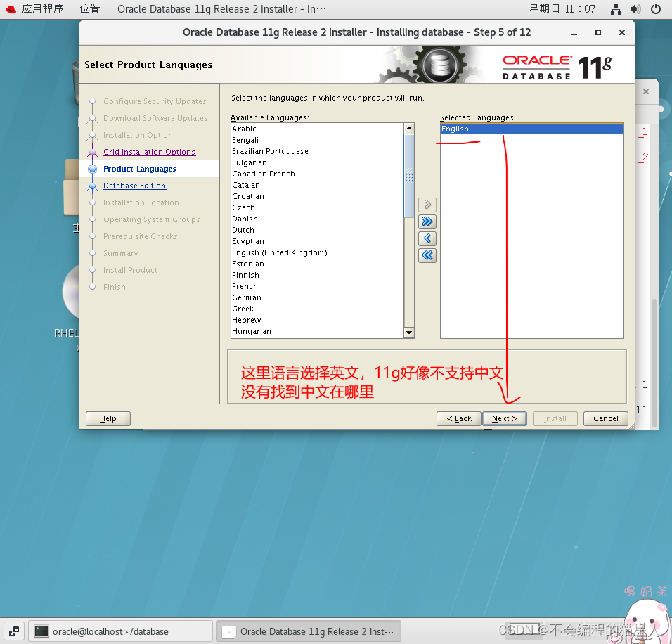
Task: Open the Help button
Action: coord(108,418)
